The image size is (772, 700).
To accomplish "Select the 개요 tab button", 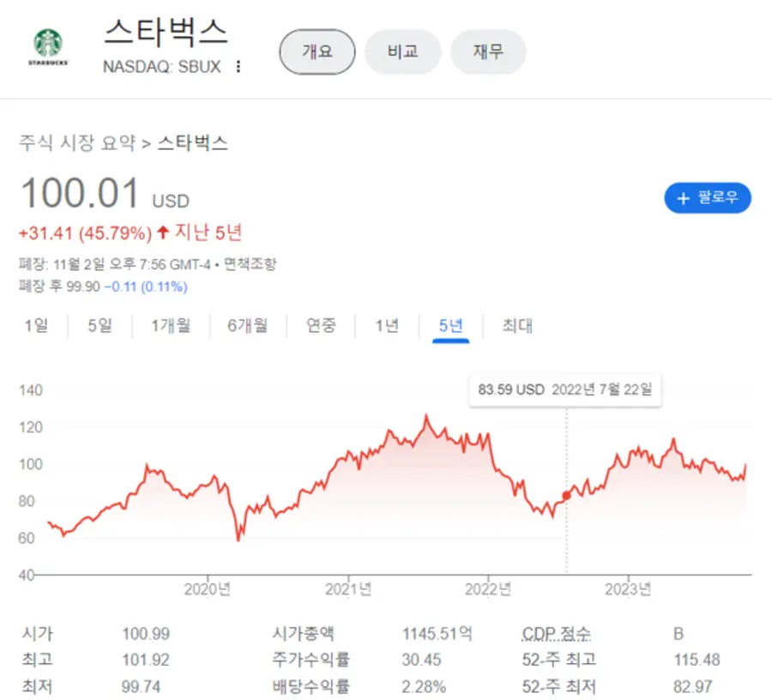I will point(317,51).
